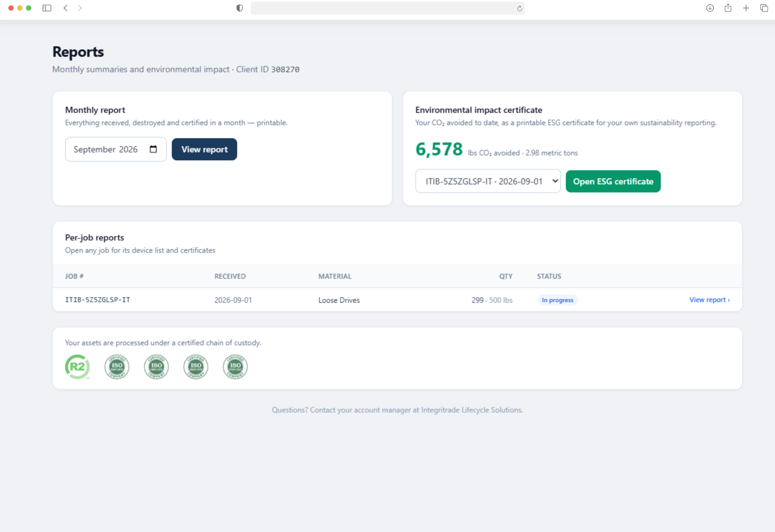Click the ISO 9001:2015 certified badge
Screen dimensions: 775x532
(117, 367)
